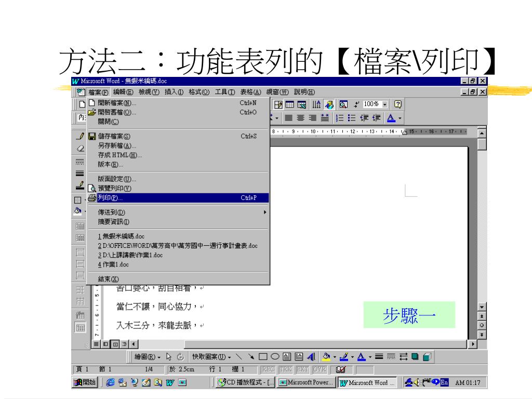The height and width of the screenshot is (399, 532).
Task: Open the 插入(I) menu
Action: pos(174,92)
